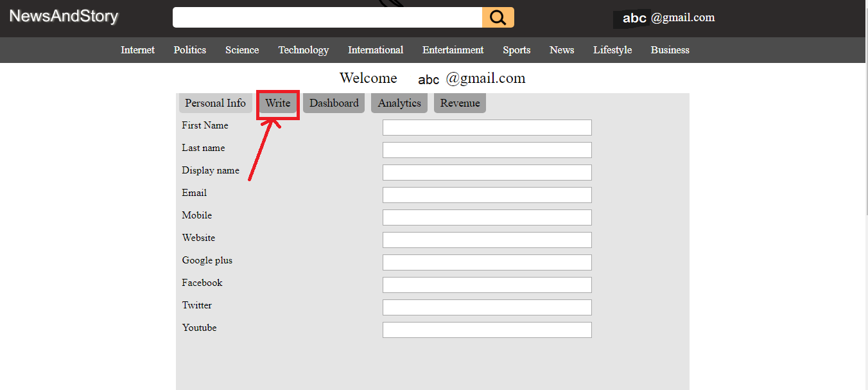
Task: Open the Technology category
Action: (304, 50)
